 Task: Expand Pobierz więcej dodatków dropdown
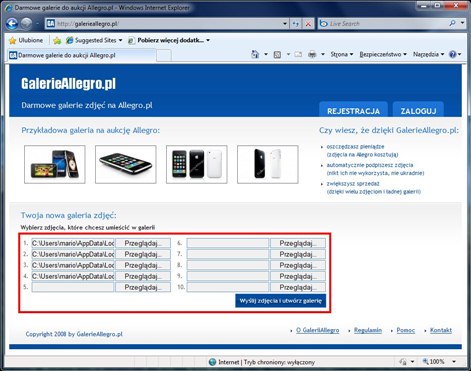(x=208, y=40)
